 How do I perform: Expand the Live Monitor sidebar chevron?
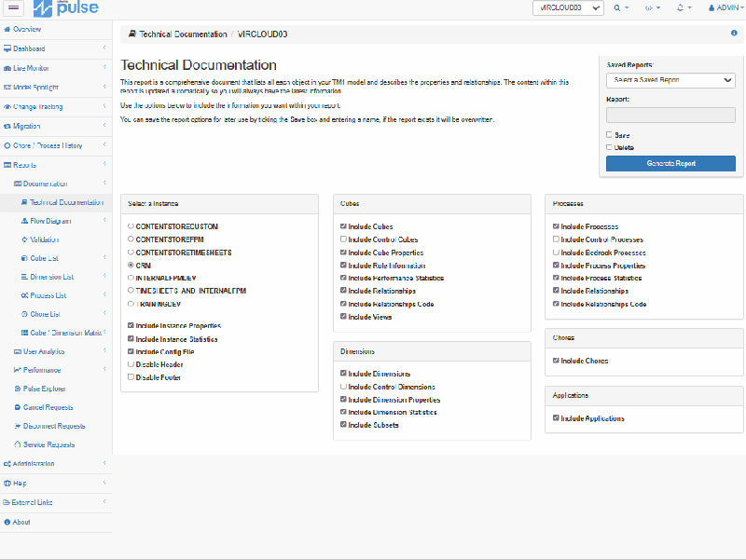pyautogui.click(x=104, y=67)
